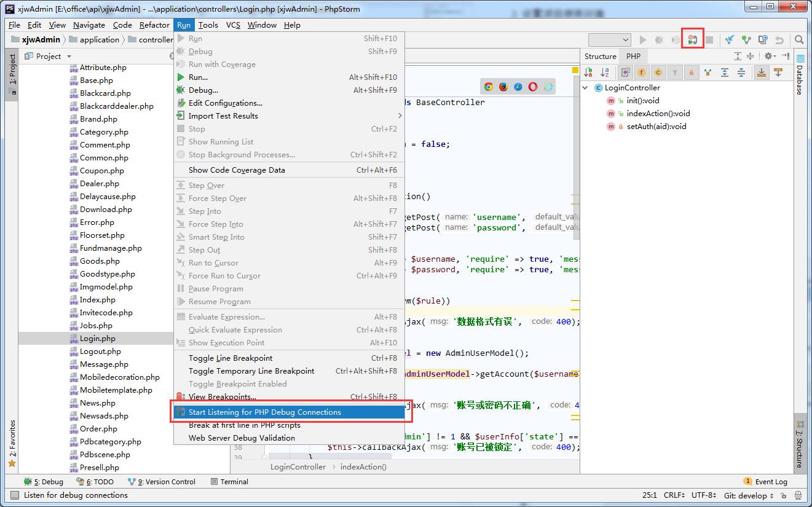Open in Safari browser icon

(x=518, y=87)
